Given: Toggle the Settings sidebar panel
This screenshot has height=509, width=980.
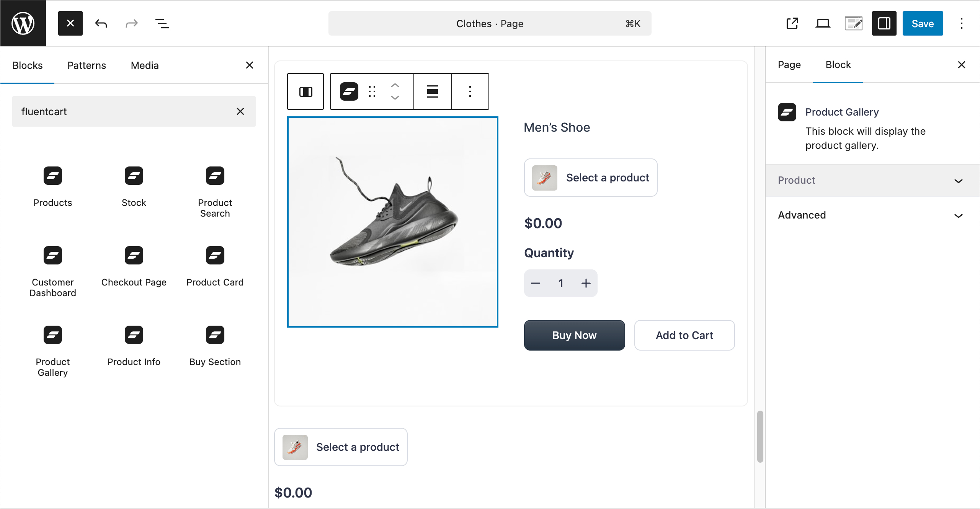Looking at the screenshot, I should click(884, 23).
